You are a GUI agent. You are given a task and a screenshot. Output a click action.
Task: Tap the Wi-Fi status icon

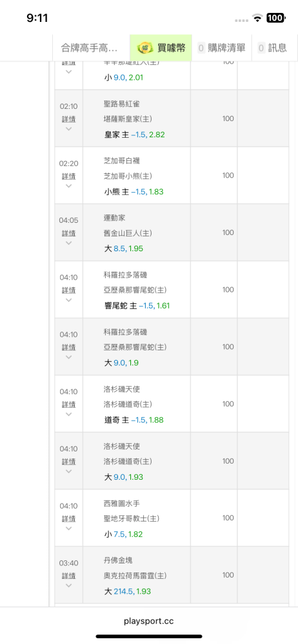(x=257, y=17)
